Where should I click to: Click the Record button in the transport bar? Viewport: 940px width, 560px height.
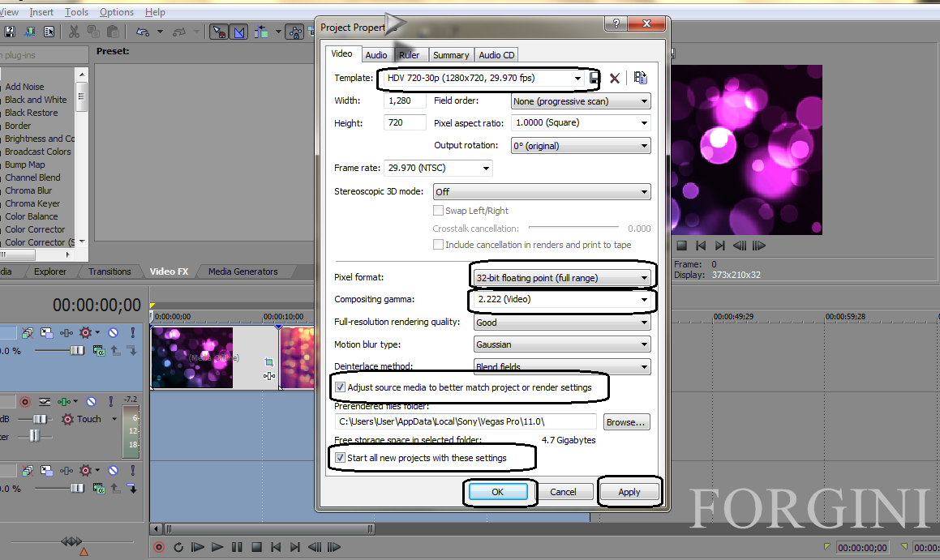pyautogui.click(x=159, y=547)
